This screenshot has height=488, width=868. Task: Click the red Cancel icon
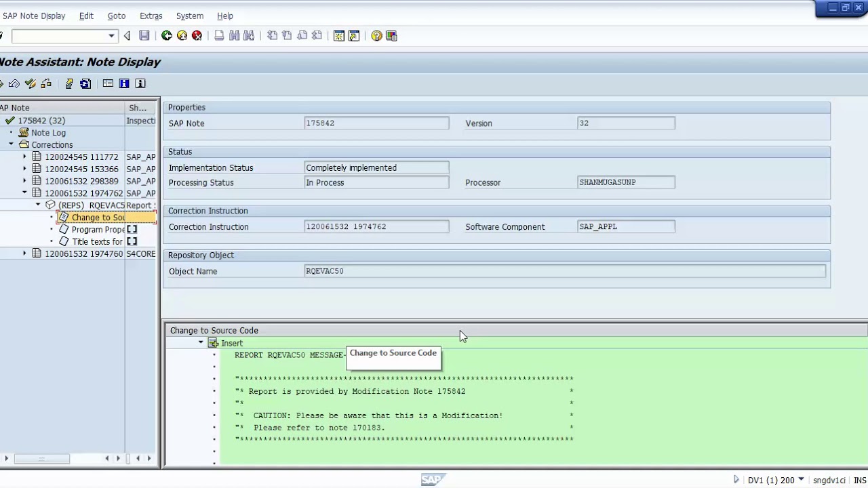197,36
